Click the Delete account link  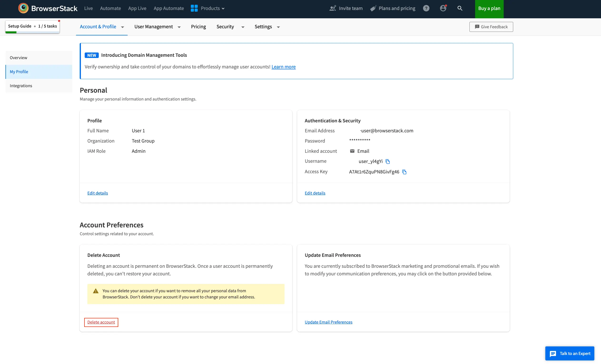pos(101,322)
